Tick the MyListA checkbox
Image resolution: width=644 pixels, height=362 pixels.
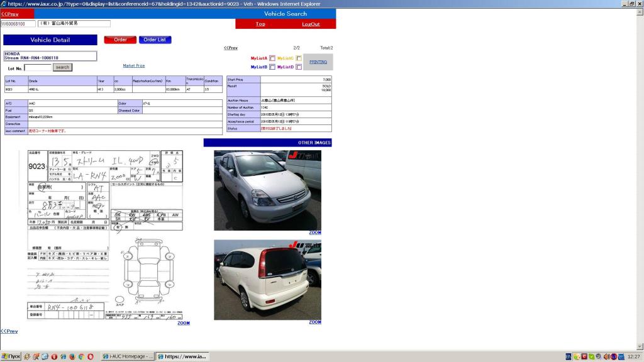tap(272, 58)
